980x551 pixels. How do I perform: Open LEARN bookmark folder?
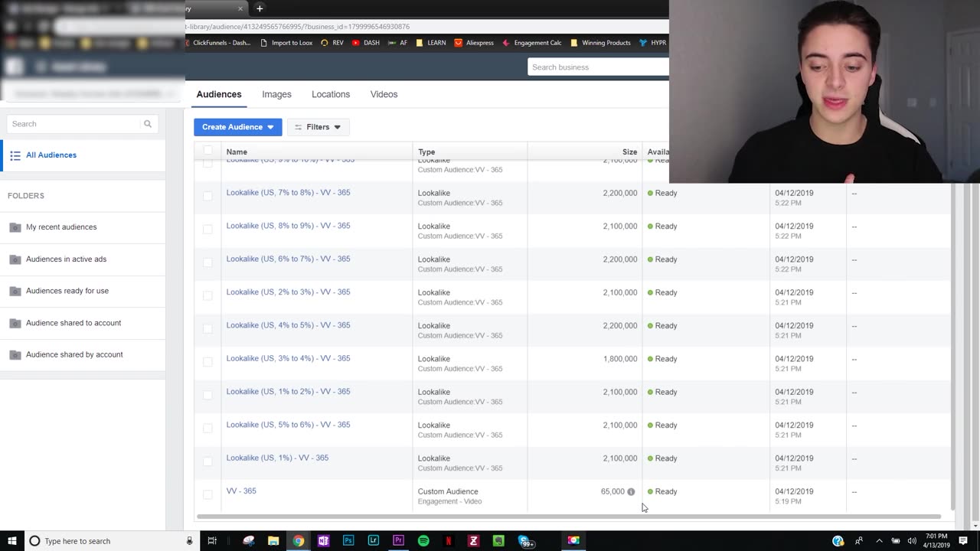(x=431, y=43)
